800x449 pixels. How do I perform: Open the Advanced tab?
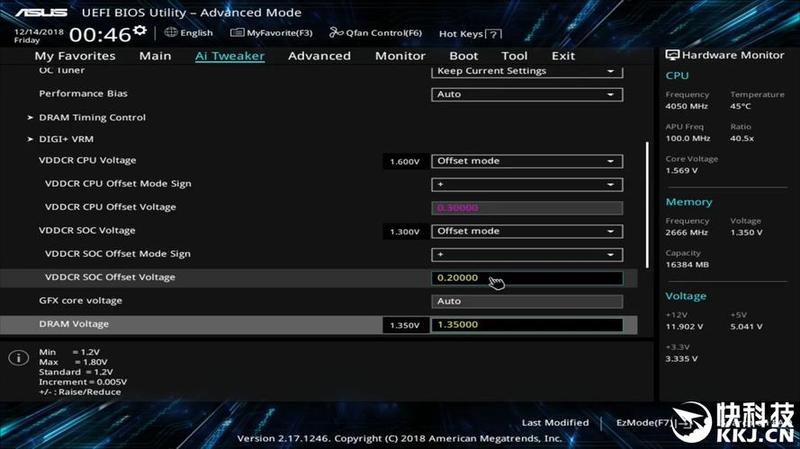pyautogui.click(x=319, y=56)
